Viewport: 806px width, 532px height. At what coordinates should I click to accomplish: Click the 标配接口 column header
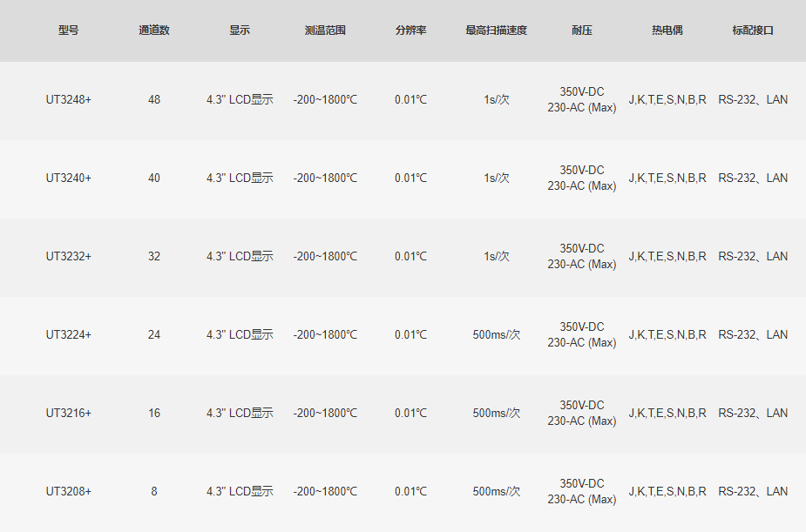pyautogui.click(x=753, y=30)
